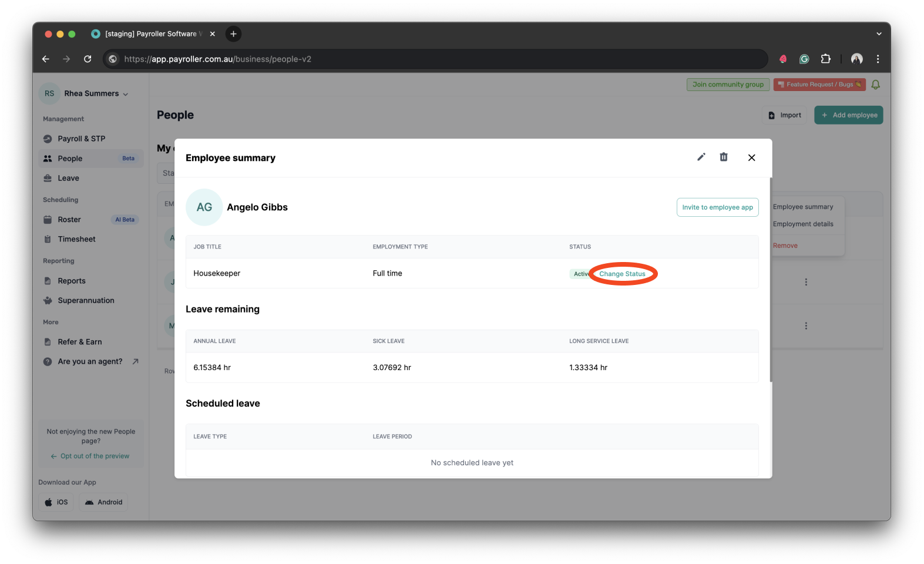This screenshot has height=564, width=924.
Task: Click the site info icon in address bar
Action: point(113,59)
